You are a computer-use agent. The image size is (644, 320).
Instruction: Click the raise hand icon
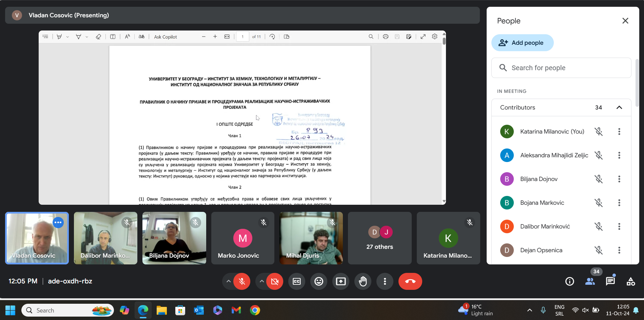(363, 281)
